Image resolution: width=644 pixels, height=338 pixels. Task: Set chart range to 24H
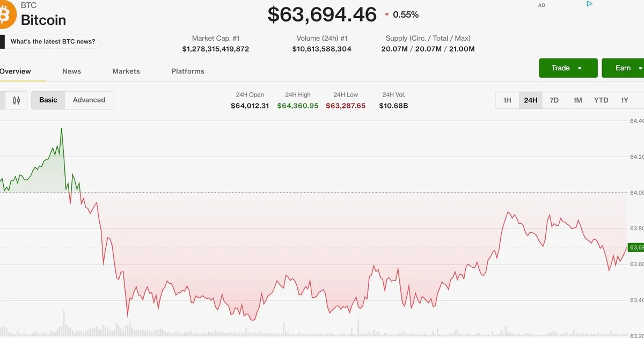pyautogui.click(x=531, y=100)
